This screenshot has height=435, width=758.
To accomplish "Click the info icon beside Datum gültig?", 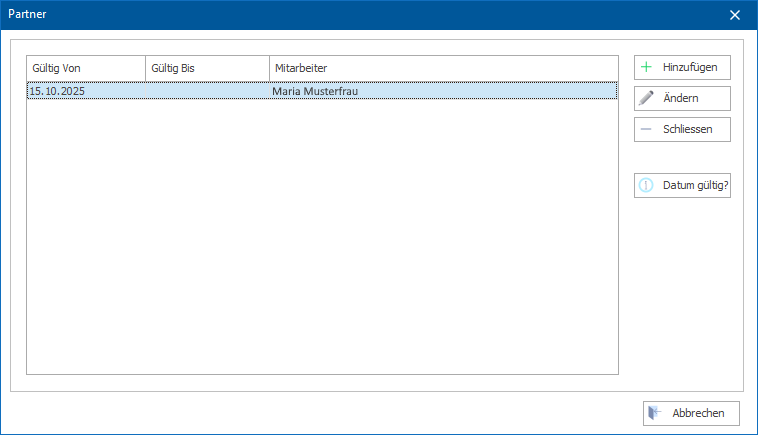I will point(646,185).
